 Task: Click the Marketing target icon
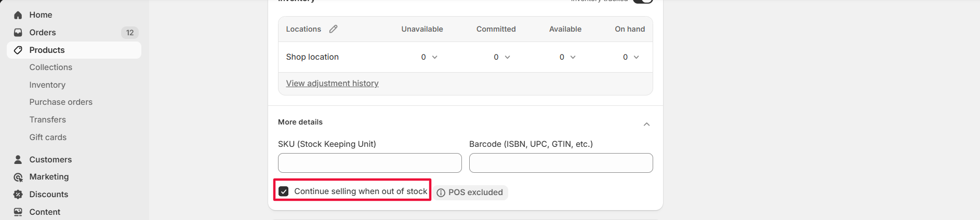[x=18, y=177]
